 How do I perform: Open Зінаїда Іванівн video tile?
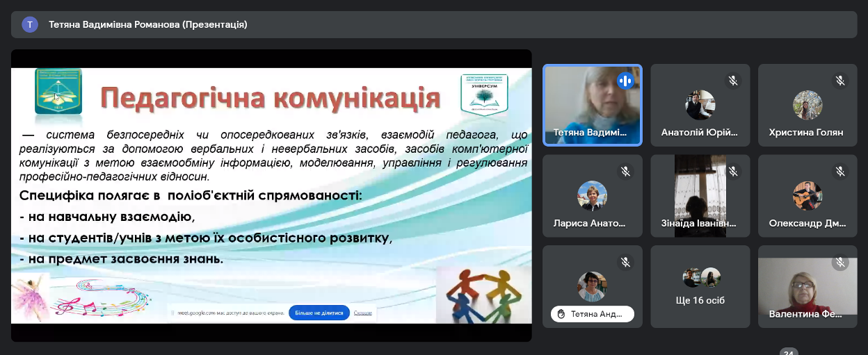pos(700,196)
